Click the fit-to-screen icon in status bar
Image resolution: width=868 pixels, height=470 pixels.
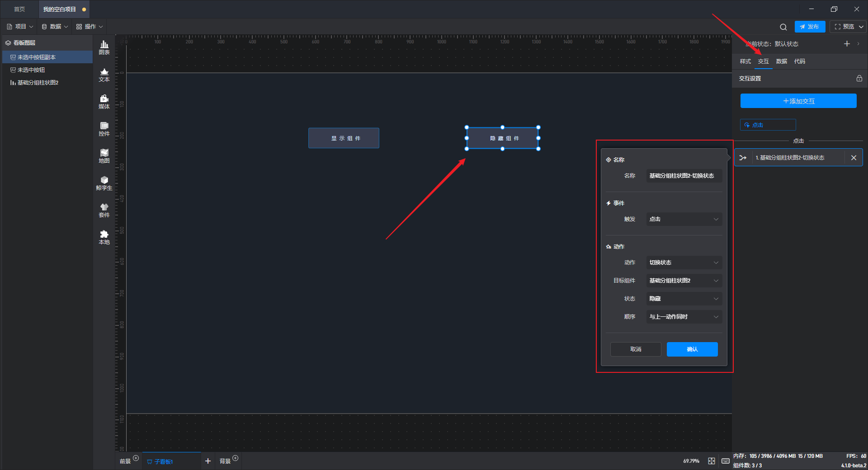[x=712, y=461]
